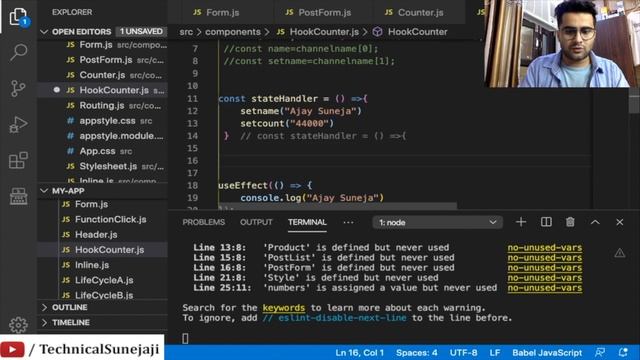Select the Terminal panel tab
The height and width of the screenshot is (360, 640).
307,222
